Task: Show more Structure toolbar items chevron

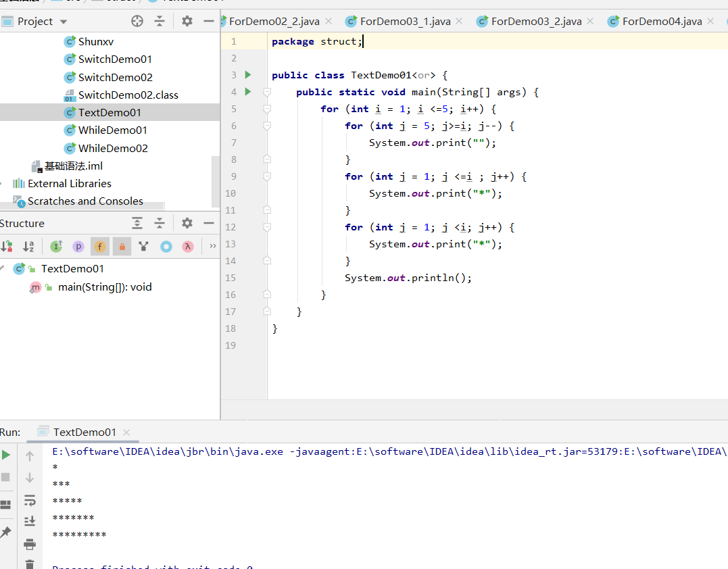Action: 213,246
